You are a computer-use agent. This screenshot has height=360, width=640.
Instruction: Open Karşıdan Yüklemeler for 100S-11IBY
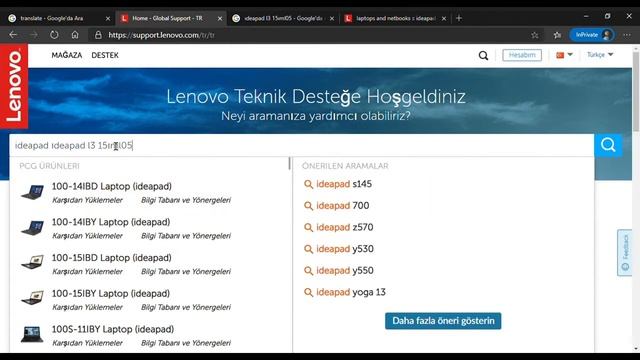(87, 343)
